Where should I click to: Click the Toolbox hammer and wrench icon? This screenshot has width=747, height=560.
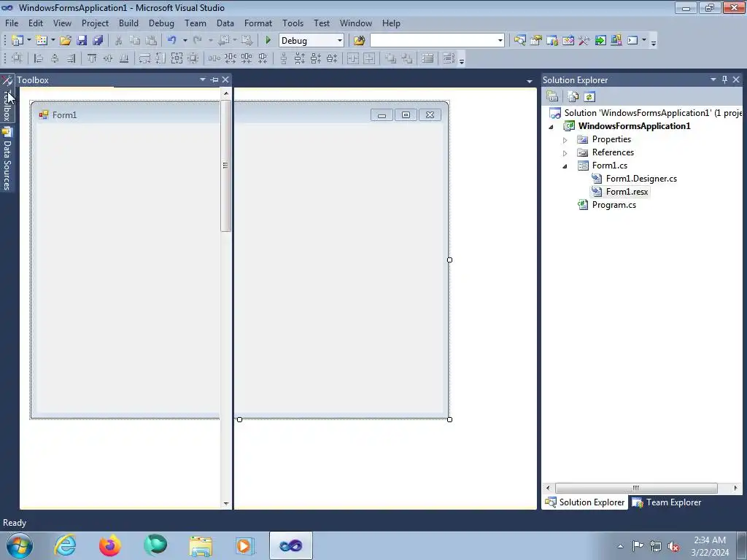pos(584,41)
